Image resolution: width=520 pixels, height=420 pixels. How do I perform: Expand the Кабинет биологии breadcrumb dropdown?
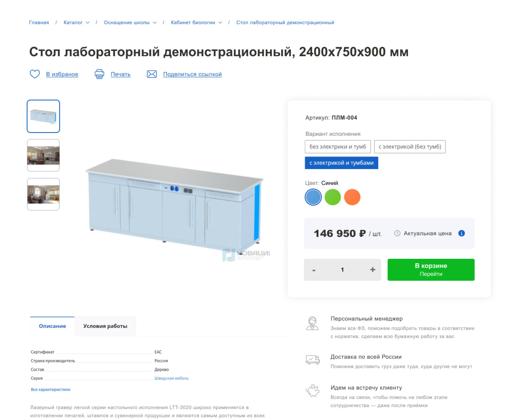(x=220, y=22)
